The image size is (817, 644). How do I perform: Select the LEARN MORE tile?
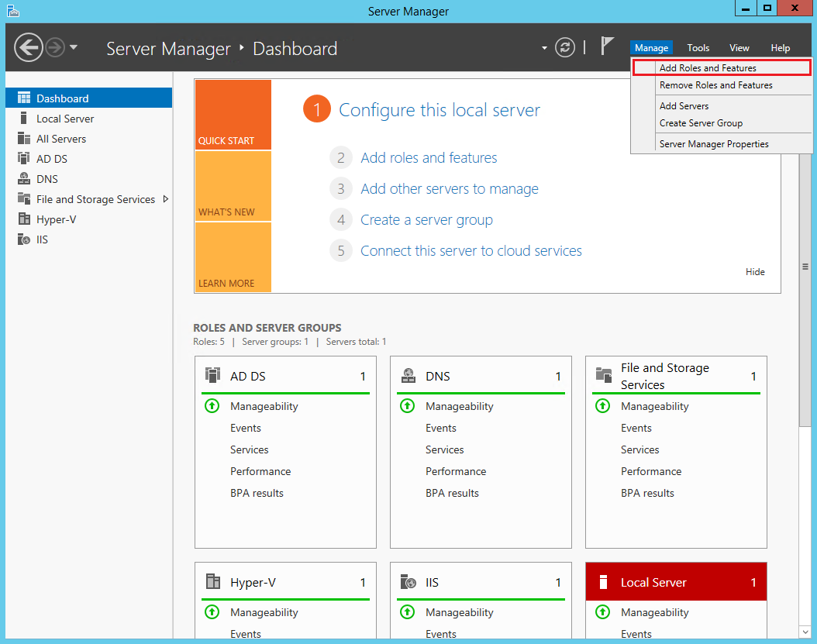pos(233,257)
